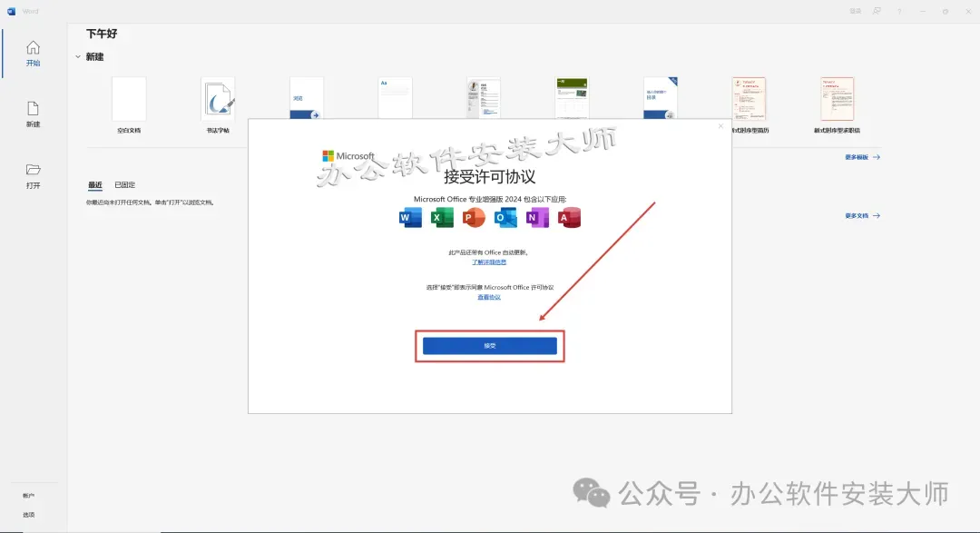Viewport: 980px width, 533px height.
Task: Open the 更多文档 link
Action: coord(863,216)
